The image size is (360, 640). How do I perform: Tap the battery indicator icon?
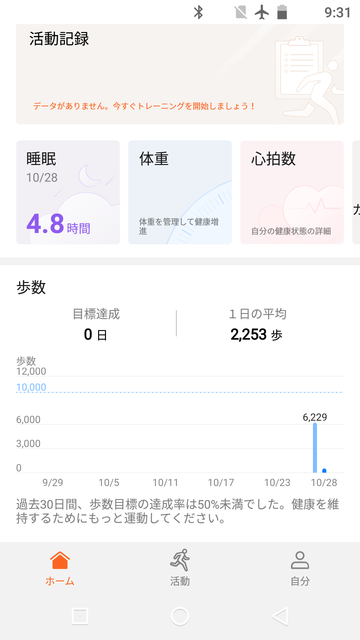coord(282,12)
